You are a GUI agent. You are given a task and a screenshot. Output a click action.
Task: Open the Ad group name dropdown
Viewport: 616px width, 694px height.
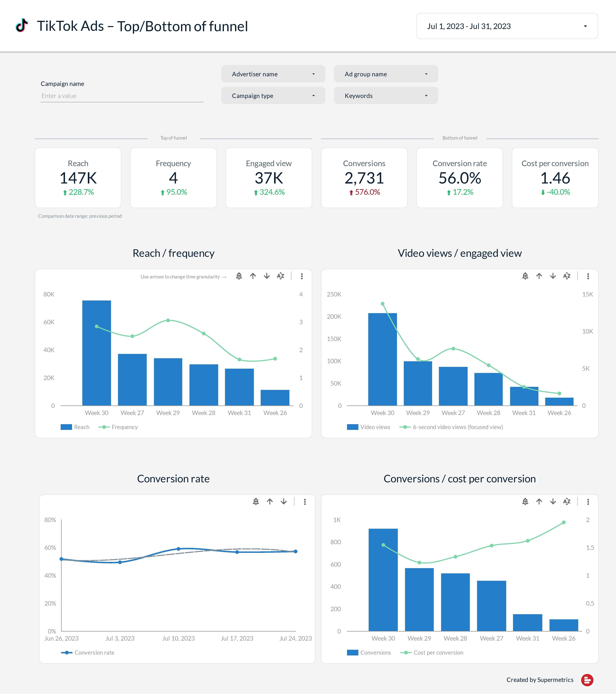tap(386, 74)
